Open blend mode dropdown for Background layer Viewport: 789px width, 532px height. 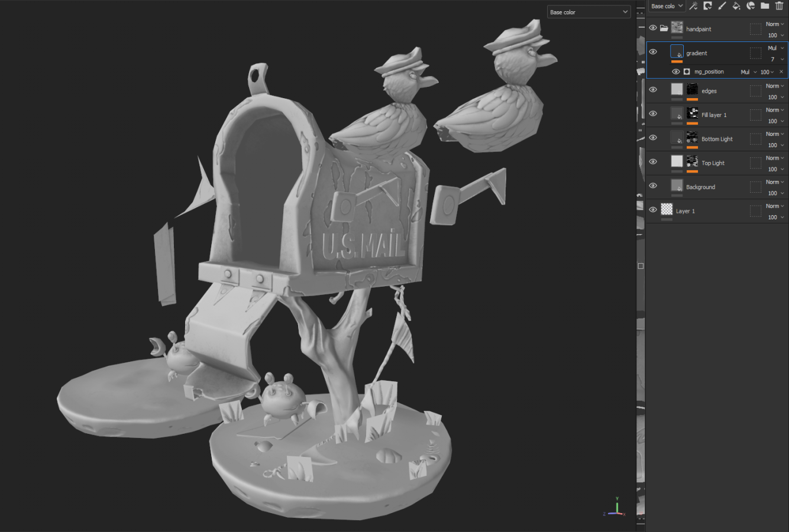click(775, 182)
